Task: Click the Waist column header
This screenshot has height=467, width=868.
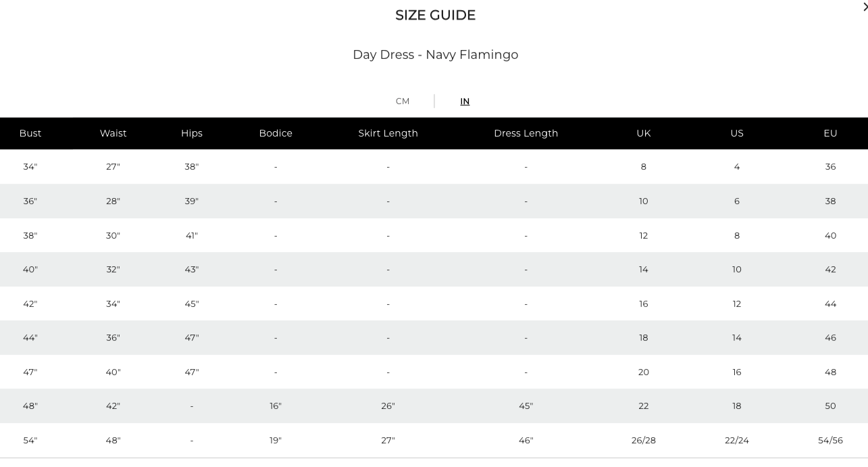Action: (x=113, y=133)
